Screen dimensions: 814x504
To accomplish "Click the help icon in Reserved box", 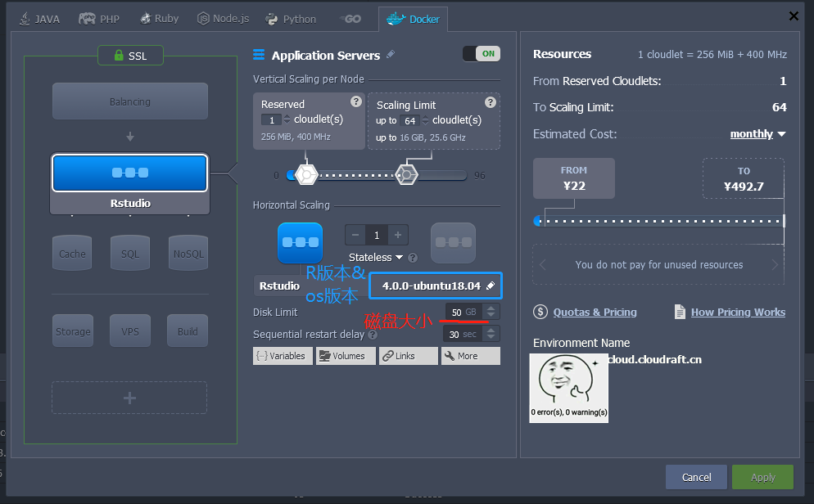I will click(x=355, y=101).
